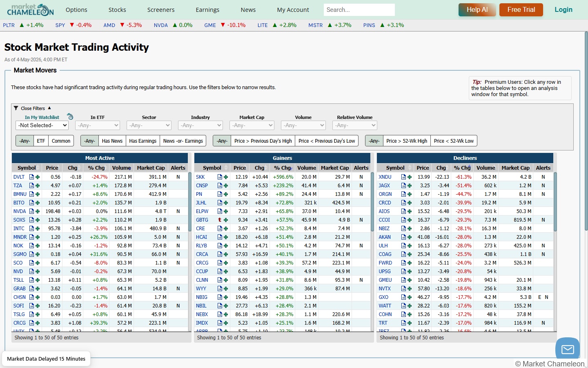The width and height of the screenshot is (588, 368).
Task: Add DVLT to watchlist via plus icon
Action: (38, 177)
